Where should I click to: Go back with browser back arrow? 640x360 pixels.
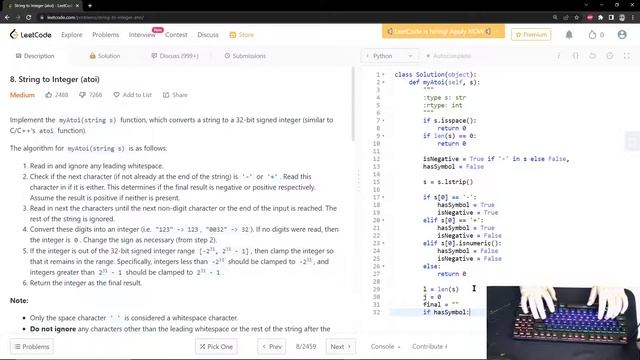[x=7, y=18]
